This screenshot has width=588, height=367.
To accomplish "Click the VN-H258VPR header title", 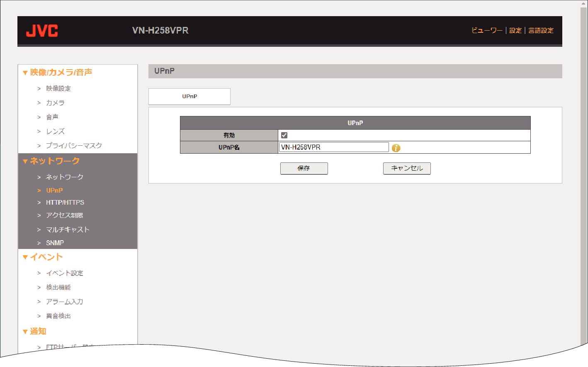I will click(160, 31).
